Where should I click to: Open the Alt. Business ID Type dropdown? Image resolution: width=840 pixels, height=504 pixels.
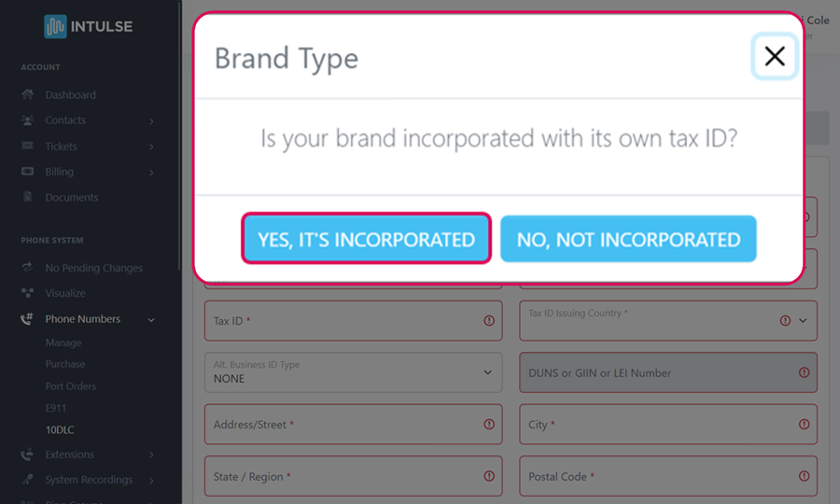pyautogui.click(x=486, y=372)
